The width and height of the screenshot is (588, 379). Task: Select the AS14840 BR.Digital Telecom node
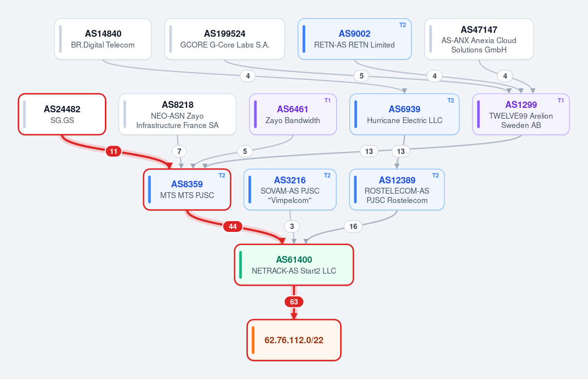click(x=103, y=39)
